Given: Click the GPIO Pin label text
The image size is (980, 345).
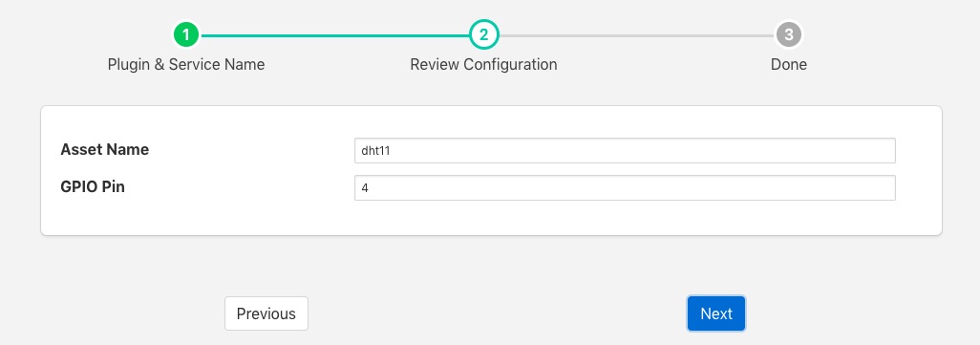Looking at the screenshot, I should [x=93, y=186].
